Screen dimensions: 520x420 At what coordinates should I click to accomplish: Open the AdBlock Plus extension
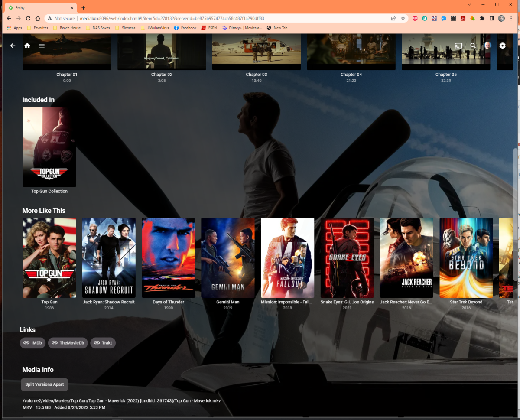click(415, 19)
